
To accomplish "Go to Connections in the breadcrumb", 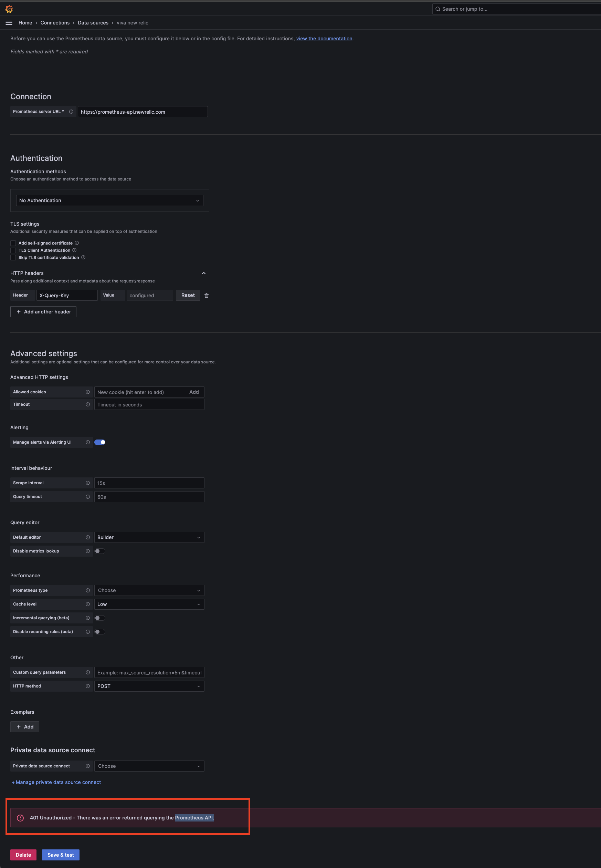I will tap(55, 23).
